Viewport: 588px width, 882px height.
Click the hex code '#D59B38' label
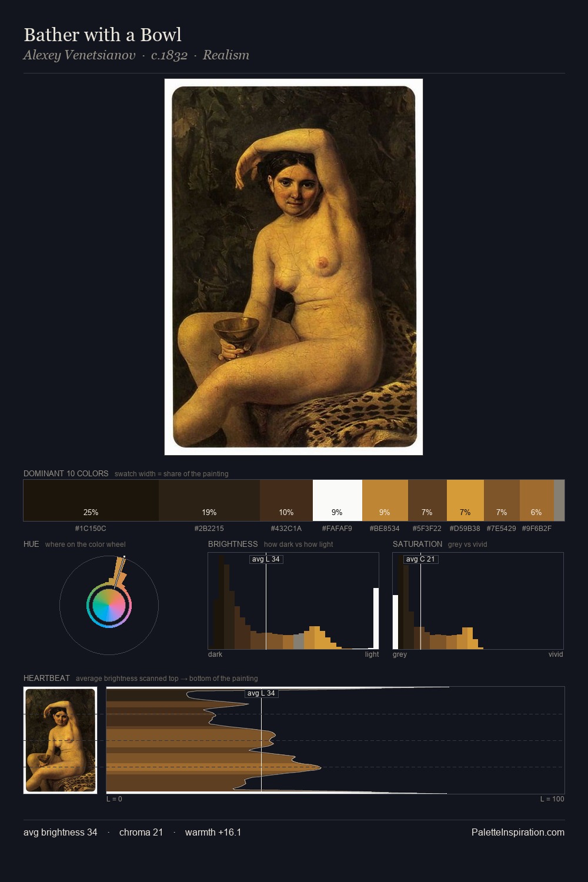(465, 529)
